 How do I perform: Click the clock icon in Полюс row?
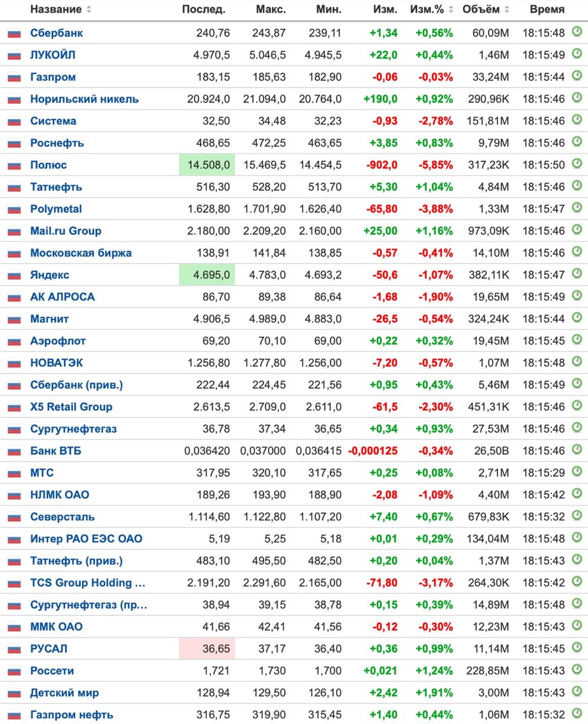click(x=577, y=164)
